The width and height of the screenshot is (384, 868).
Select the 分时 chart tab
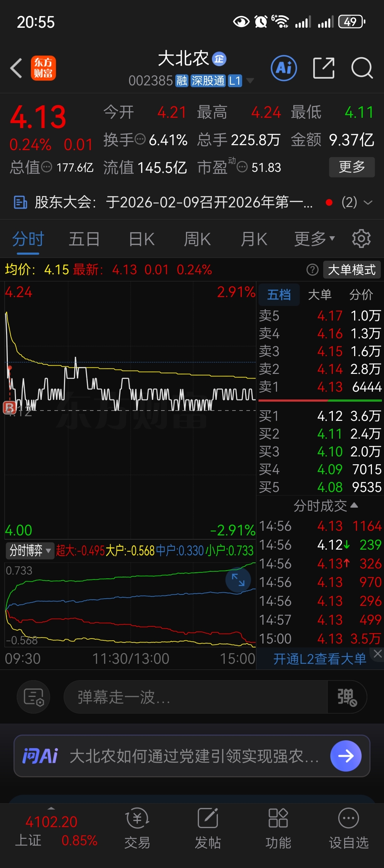[28, 239]
